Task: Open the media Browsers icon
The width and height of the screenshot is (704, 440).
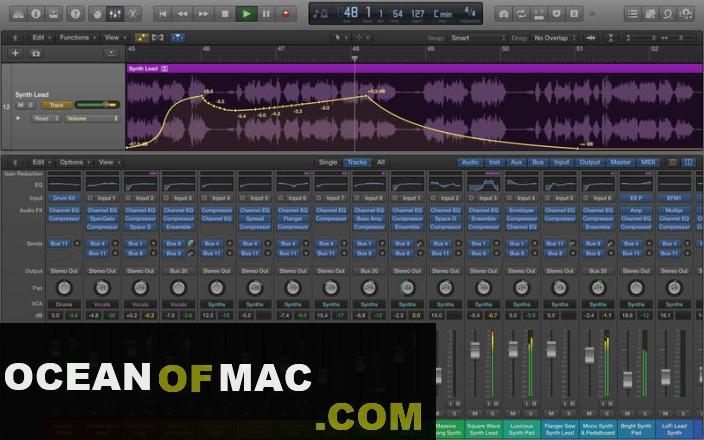Action: click(686, 14)
